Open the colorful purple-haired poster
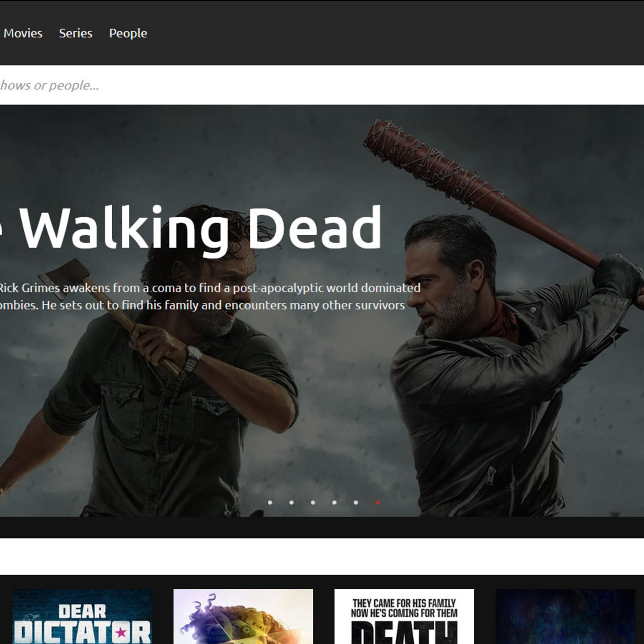Image resolution: width=644 pixels, height=644 pixels. click(243, 617)
